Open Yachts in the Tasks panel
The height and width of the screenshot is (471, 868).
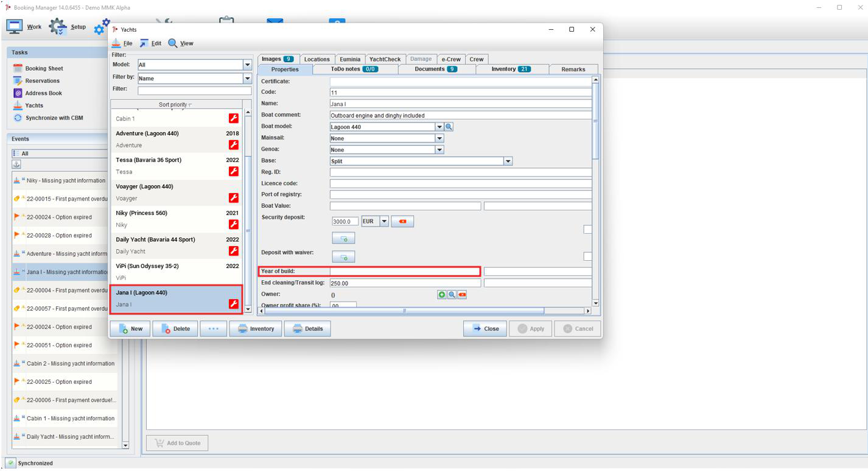34,105
